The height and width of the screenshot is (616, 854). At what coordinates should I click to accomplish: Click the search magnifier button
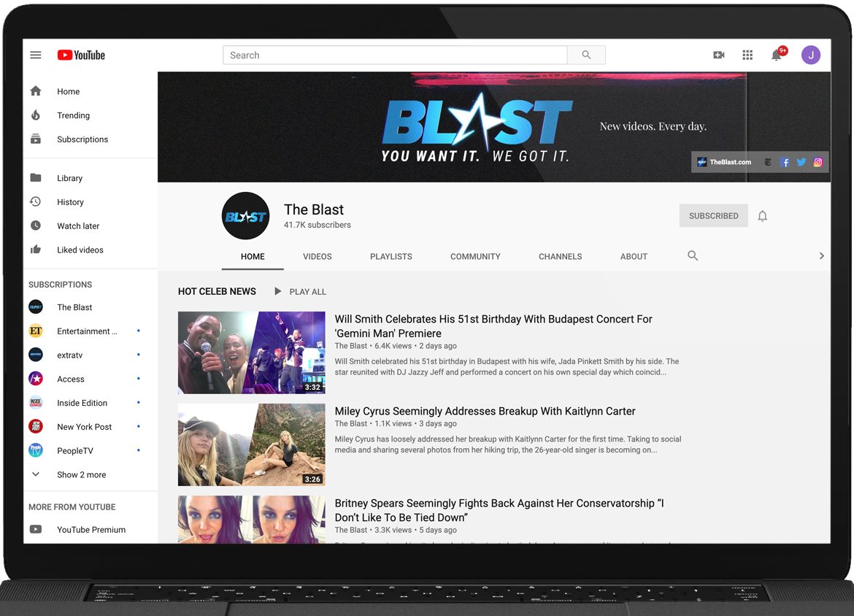pyautogui.click(x=586, y=55)
